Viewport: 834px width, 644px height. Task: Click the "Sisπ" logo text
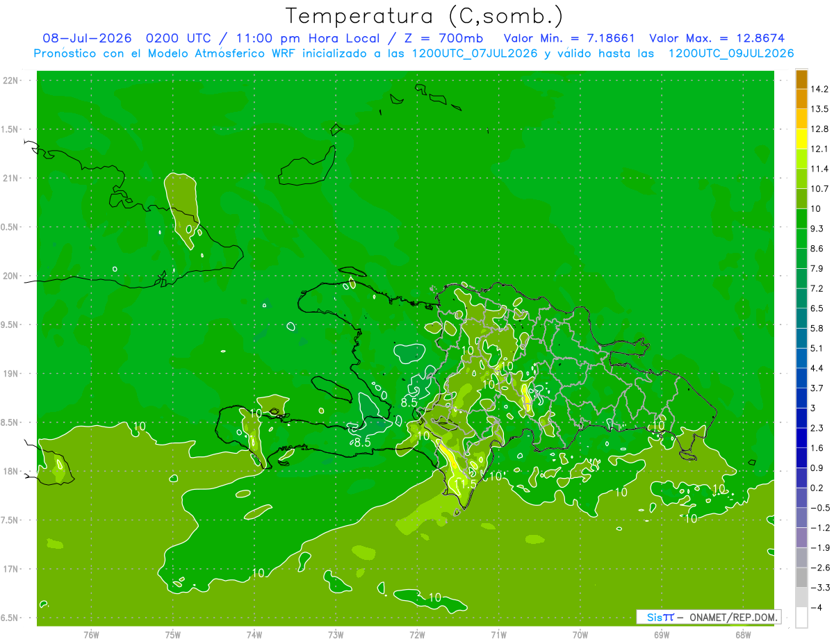(x=660, y=617)
